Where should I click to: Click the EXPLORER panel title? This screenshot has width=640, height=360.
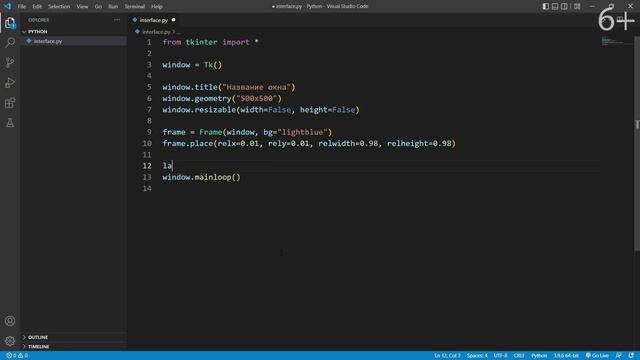point(38,20)
